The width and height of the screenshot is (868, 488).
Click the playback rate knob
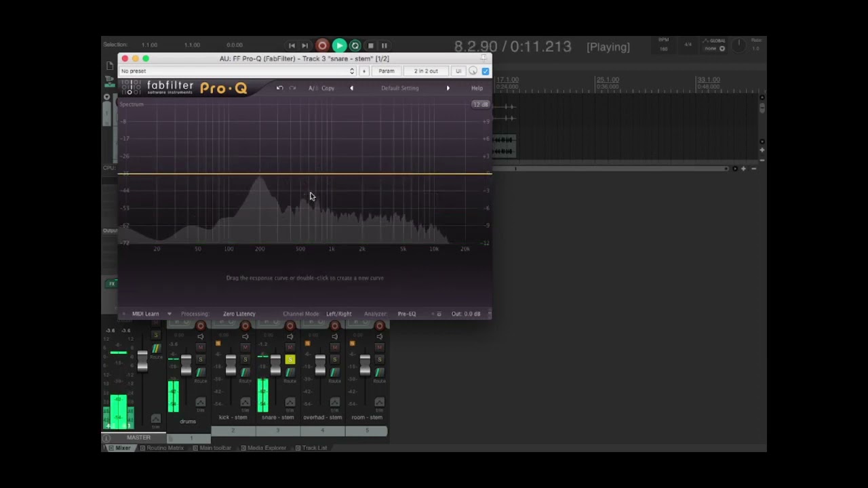pyautogui.click(x=739, y=45)
